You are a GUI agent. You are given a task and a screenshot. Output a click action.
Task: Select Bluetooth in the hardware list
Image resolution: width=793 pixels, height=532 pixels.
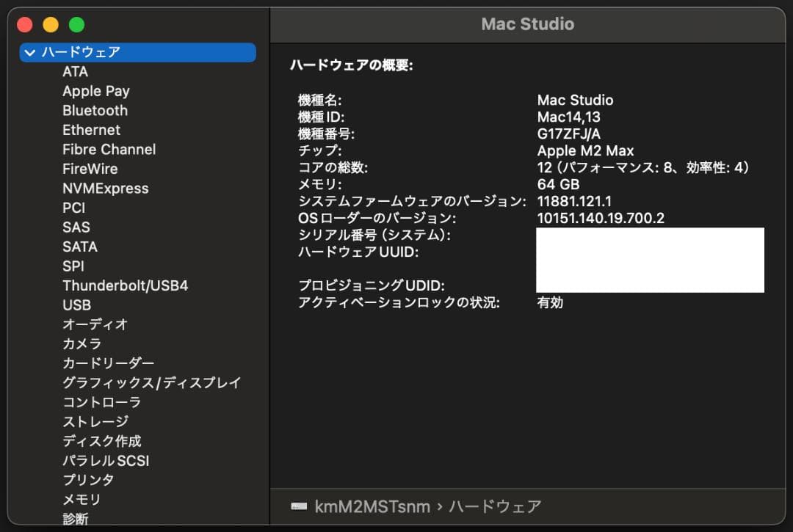pyautogui.click(x=95, y=110)
